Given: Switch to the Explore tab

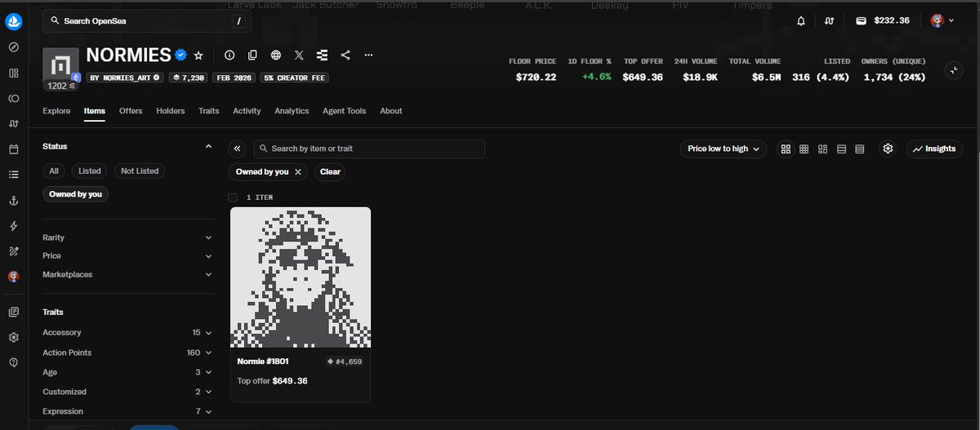Looking at the screenshot, I should tap(56, 111).
